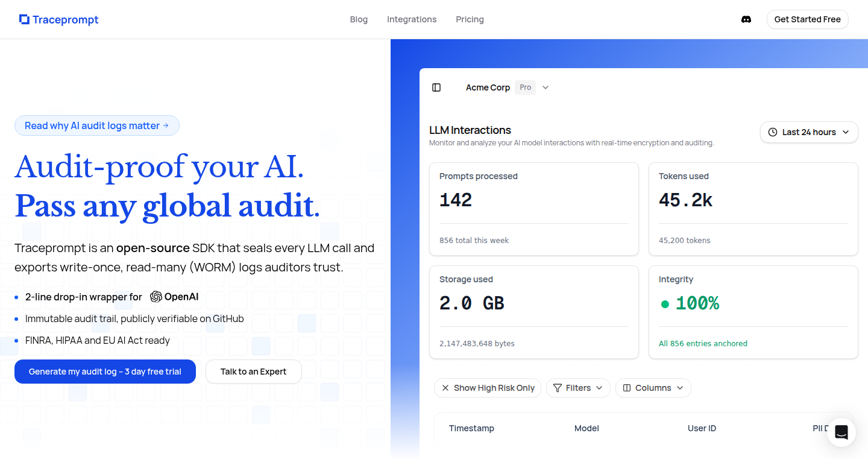Open the chat support widget
The height and width of the screenshot is (459, 868).
point(841,432)
